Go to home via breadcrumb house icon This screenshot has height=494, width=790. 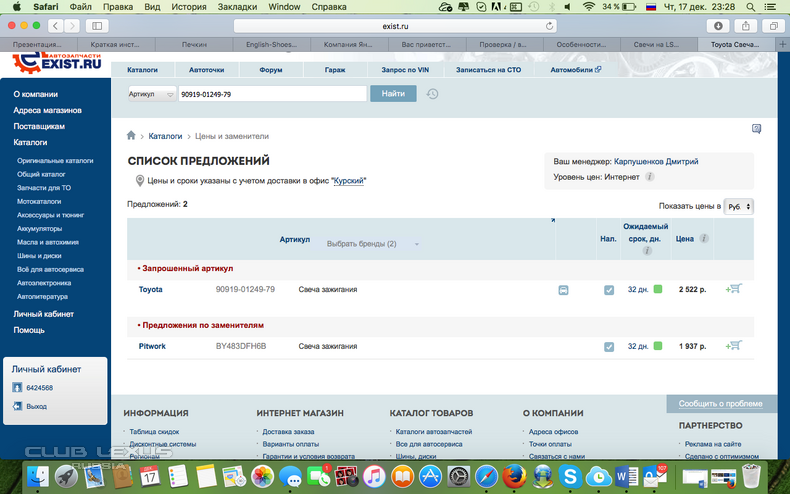click(131, 135)
